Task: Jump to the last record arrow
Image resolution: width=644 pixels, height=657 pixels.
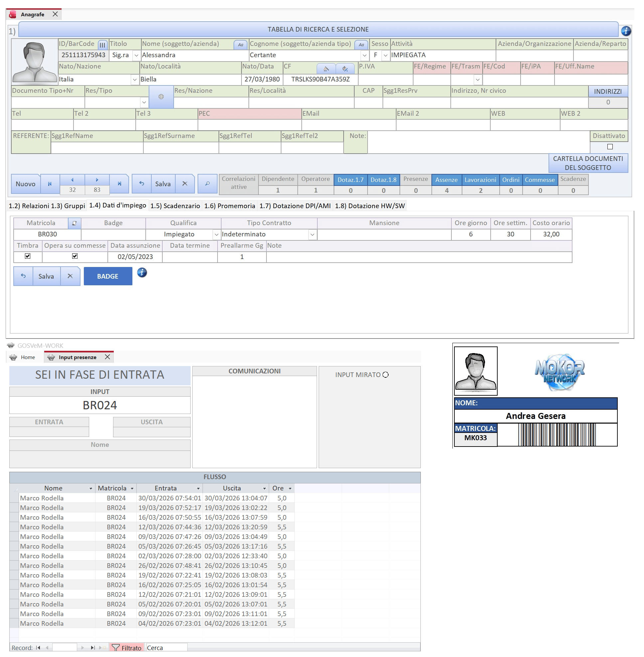Action: [119, 184]
